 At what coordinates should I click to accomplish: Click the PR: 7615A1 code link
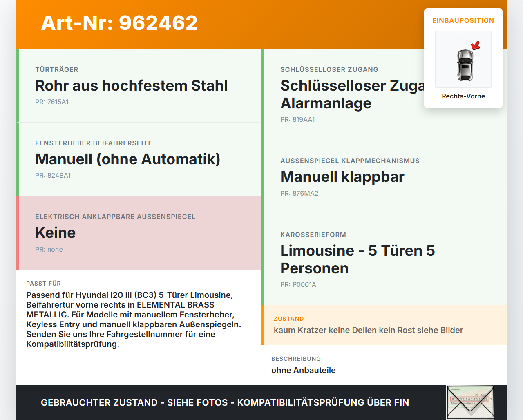click(52, 102)
